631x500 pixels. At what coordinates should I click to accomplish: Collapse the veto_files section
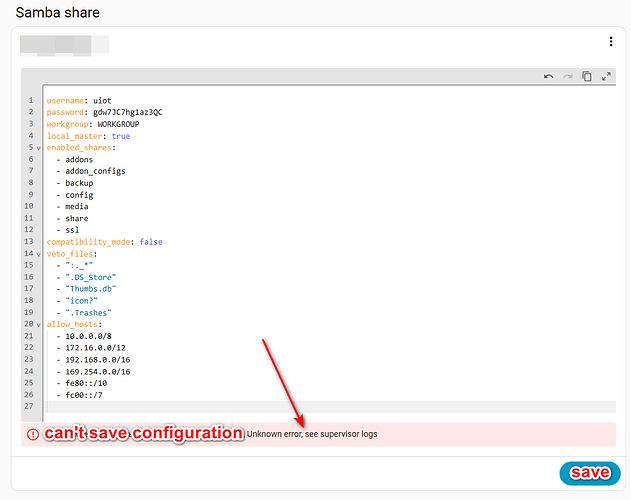[39, 254]
